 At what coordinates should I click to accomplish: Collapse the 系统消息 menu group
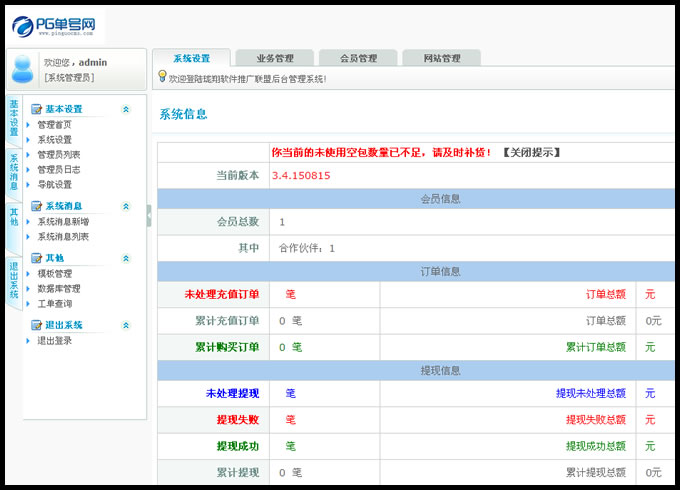(x=125, y=206)
